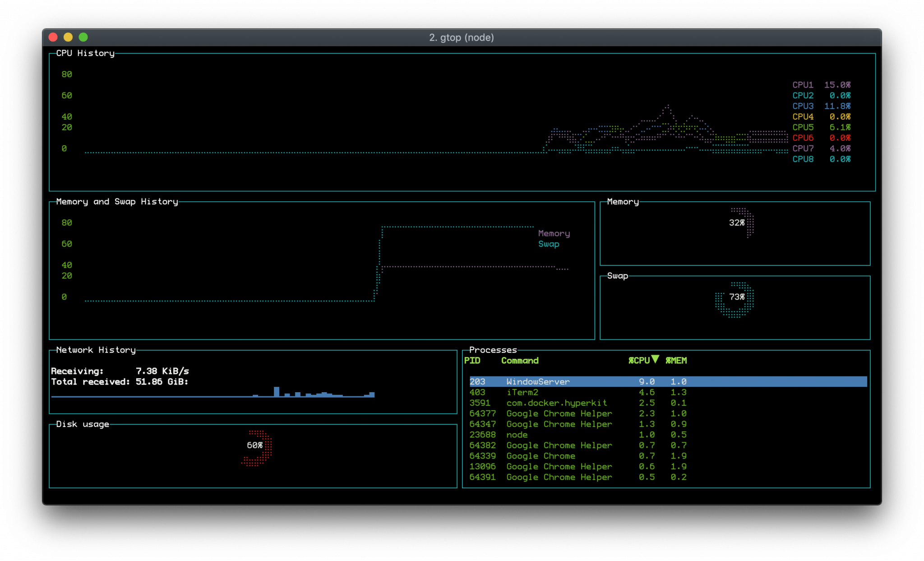
Task: Toggle the Memory history legend item
Action: pos(554,233)
